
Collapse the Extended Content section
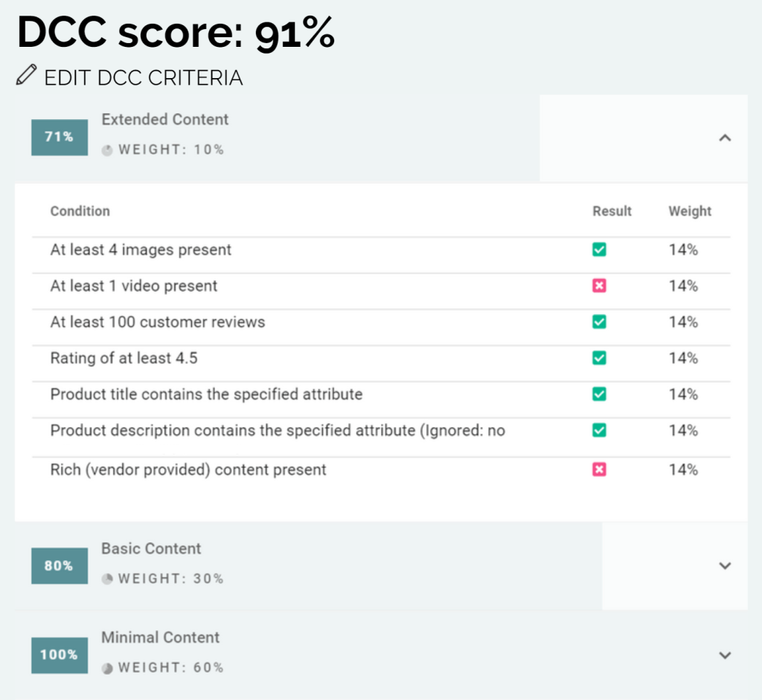(x=726, y=138)
